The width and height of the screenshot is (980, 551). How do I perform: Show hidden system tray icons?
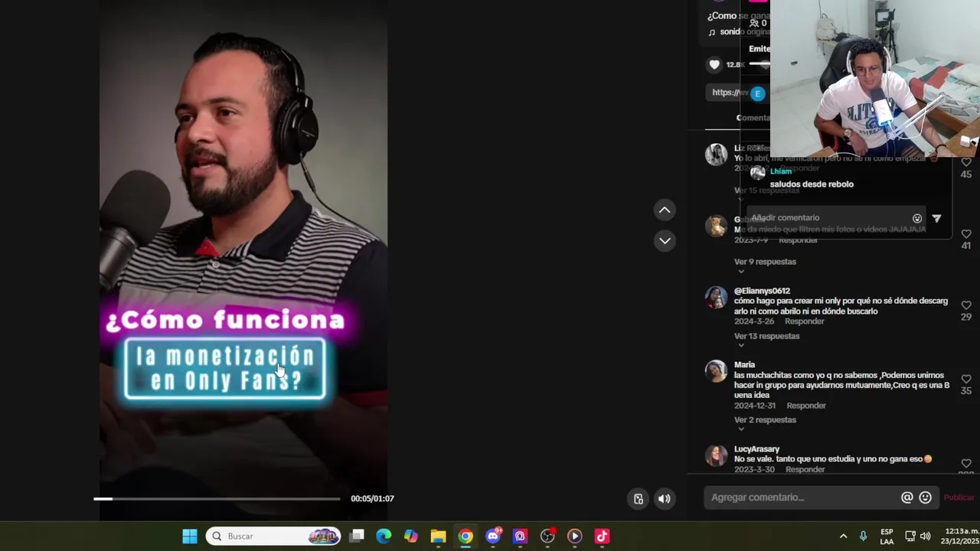(x=843, y=536)
